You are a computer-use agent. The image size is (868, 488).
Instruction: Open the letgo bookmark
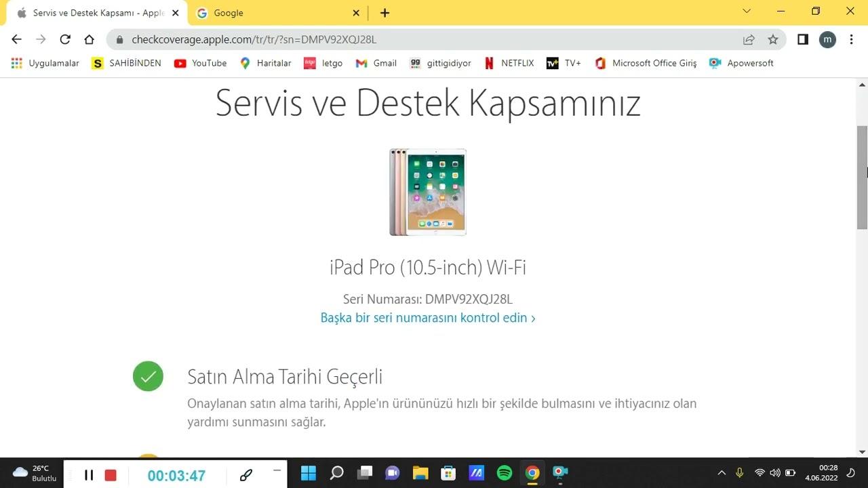coord(323,63)
